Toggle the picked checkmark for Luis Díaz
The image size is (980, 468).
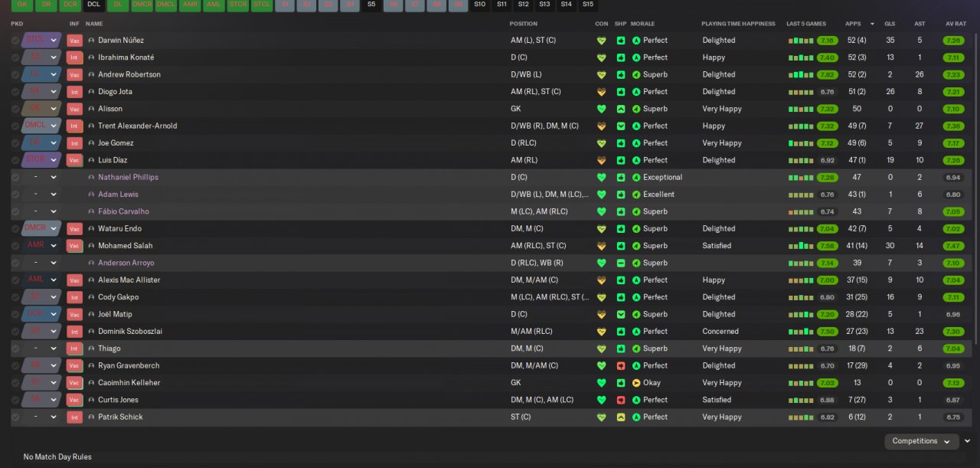pyautogui.click(x=15, y=160)
